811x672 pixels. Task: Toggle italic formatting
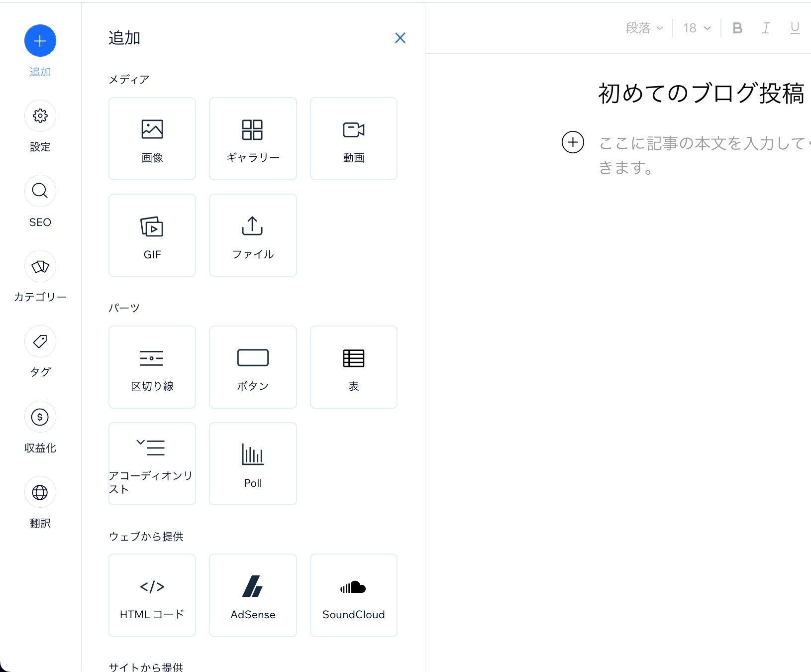coord(766,28)
